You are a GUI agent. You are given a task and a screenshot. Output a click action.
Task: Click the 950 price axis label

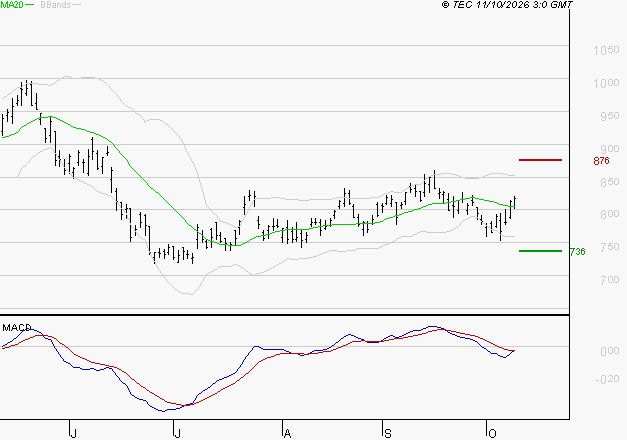610,116
